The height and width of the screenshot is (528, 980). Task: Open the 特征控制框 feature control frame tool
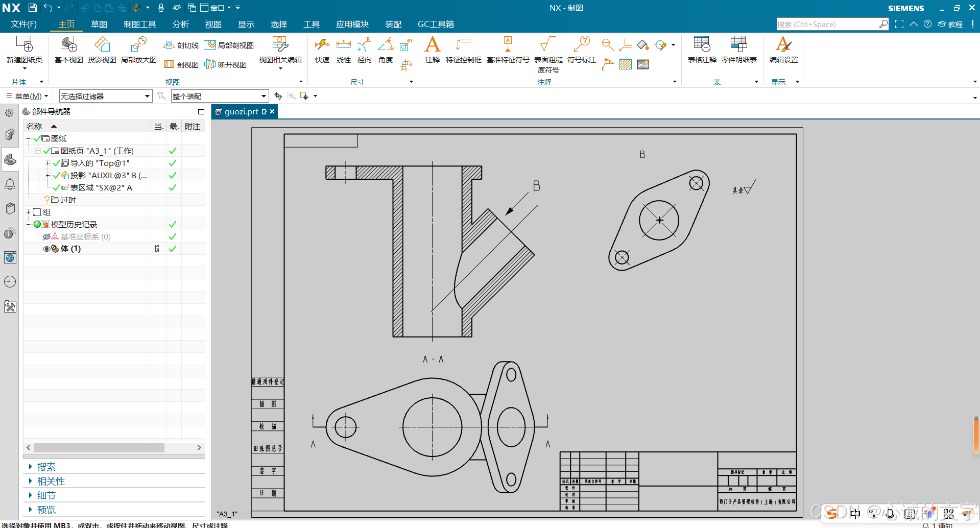(x=463, y=50)
